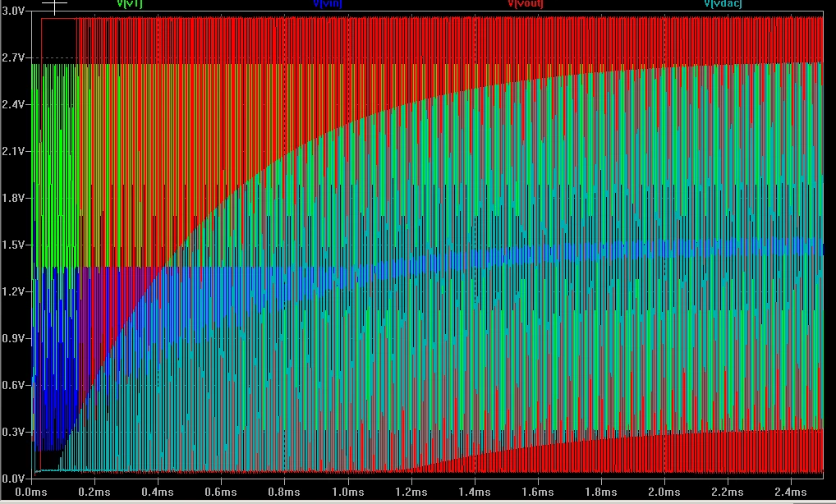Click the 1.8V vertical axis label
This screenshot has width=836, height=504.
point(13,198)
